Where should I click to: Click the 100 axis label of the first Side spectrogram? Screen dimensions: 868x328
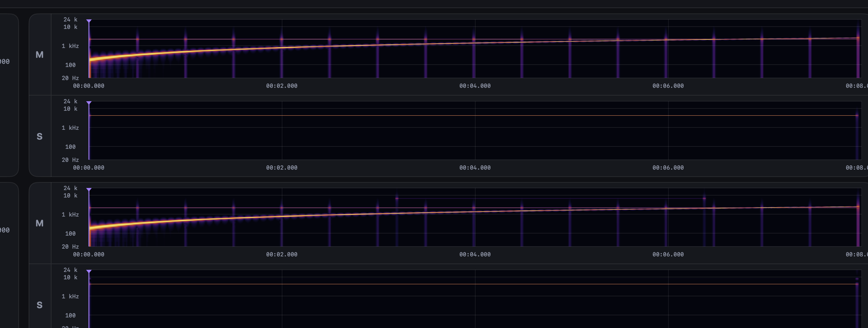click(70, 147)
